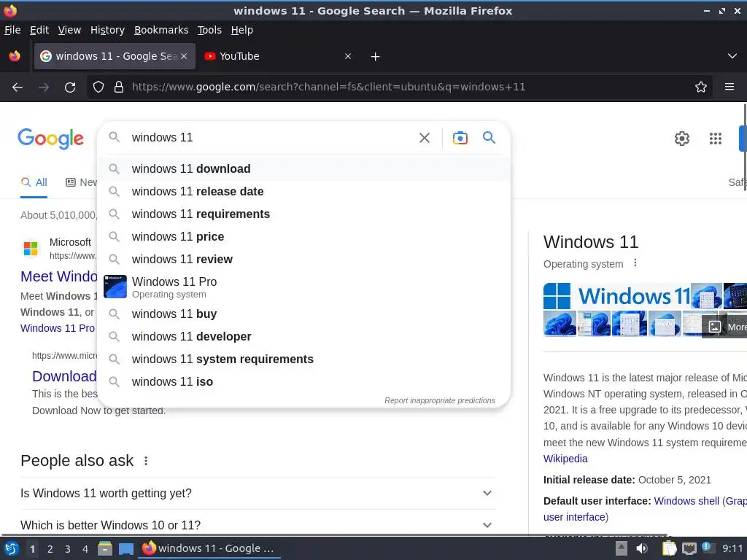Open the taskbar start menu icon
747x560 pixels.
pyautogui.click(x=12, y=549)
